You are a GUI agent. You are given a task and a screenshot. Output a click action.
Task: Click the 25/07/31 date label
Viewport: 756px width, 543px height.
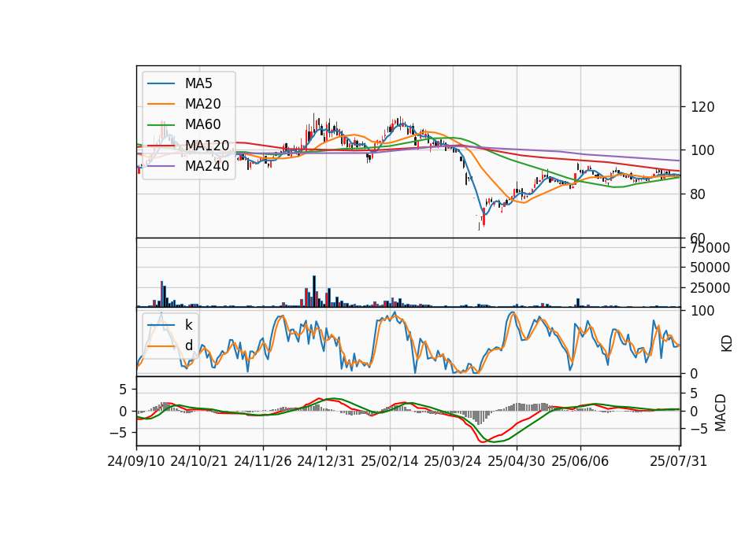[x=678, y=462]
